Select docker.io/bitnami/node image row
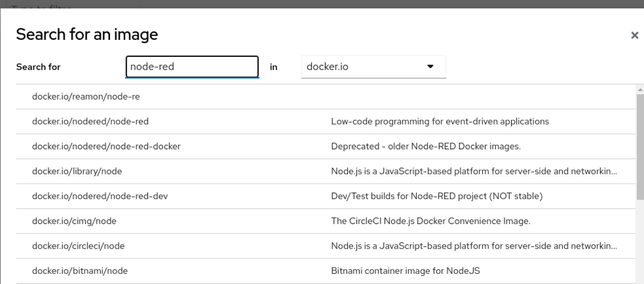Screen dimensions: 644x284 (x=80, y=271)
